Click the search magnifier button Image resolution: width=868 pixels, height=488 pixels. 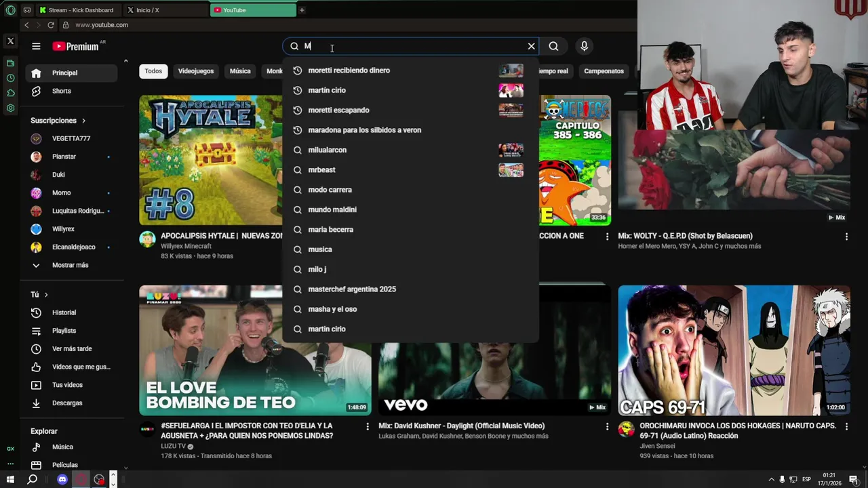point(553,46)
